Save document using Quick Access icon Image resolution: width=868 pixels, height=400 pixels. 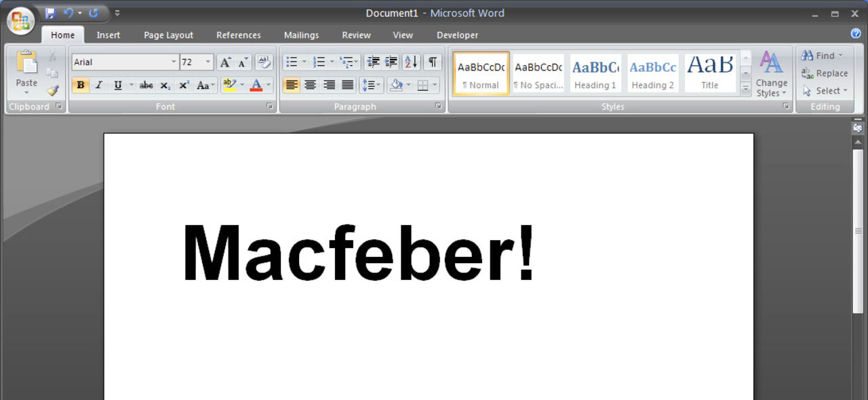50,13
